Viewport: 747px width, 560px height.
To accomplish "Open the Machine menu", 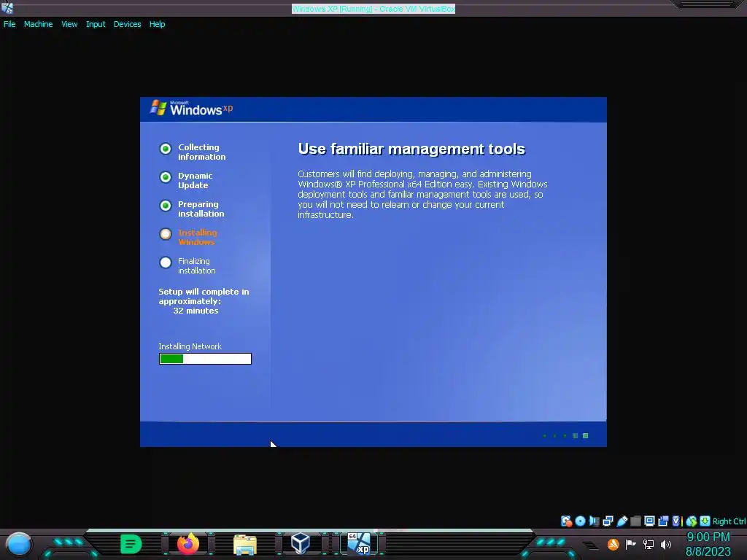I will point(38,24).
